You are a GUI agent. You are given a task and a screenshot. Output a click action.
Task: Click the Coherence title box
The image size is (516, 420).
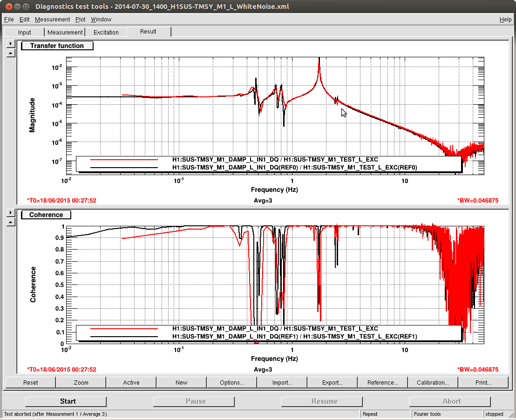click(x=46, y=215)
